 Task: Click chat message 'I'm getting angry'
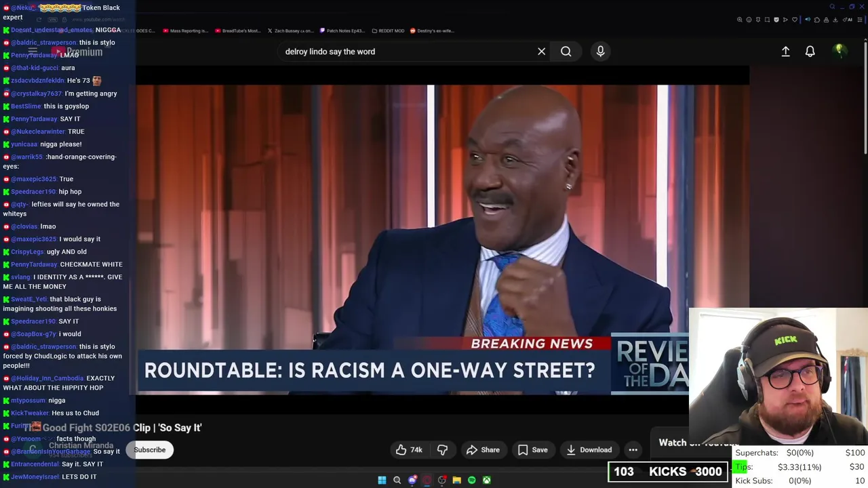coord(60,94)
